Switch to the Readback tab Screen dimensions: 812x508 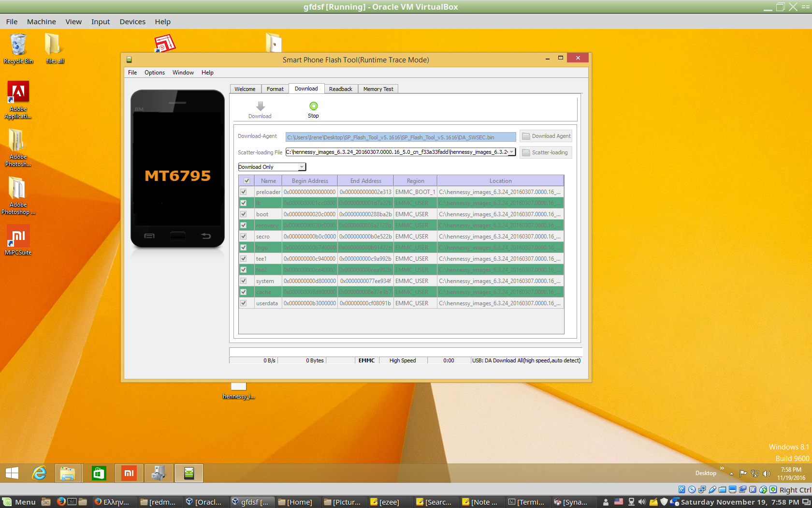(x=340, y=89)
